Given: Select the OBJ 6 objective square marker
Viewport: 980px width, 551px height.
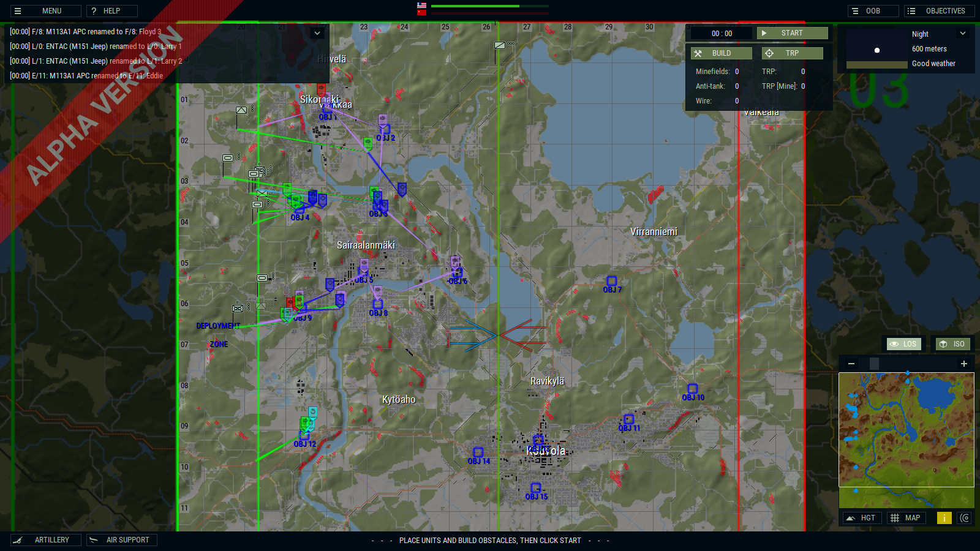Looking at the screenshot, I should (457, 272).
